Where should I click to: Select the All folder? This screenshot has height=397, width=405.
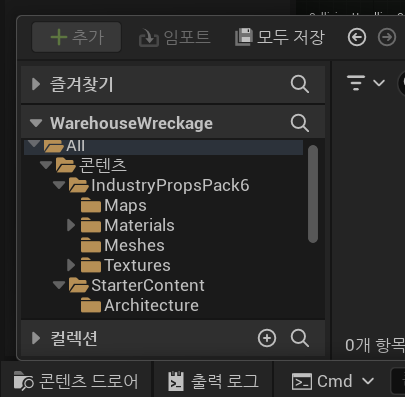[x=163, y=146]
